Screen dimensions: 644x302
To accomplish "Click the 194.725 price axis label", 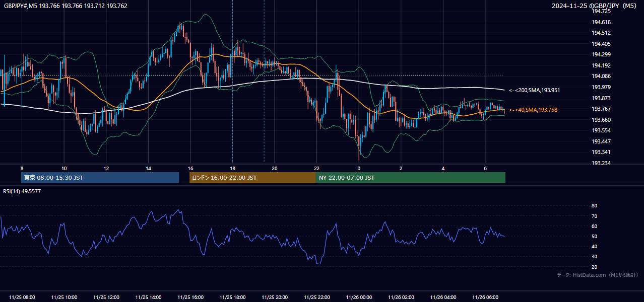I will (601, 11).
